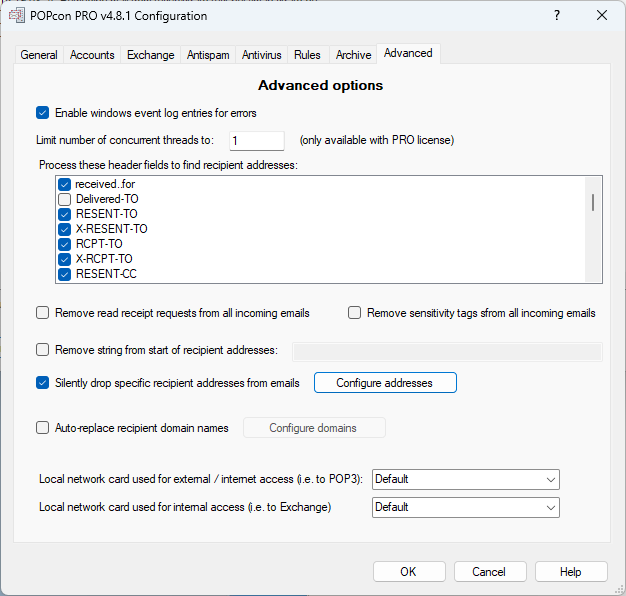
Task: Enable Auto-replace recipient domain names
Action: click(x=43, y=428)
